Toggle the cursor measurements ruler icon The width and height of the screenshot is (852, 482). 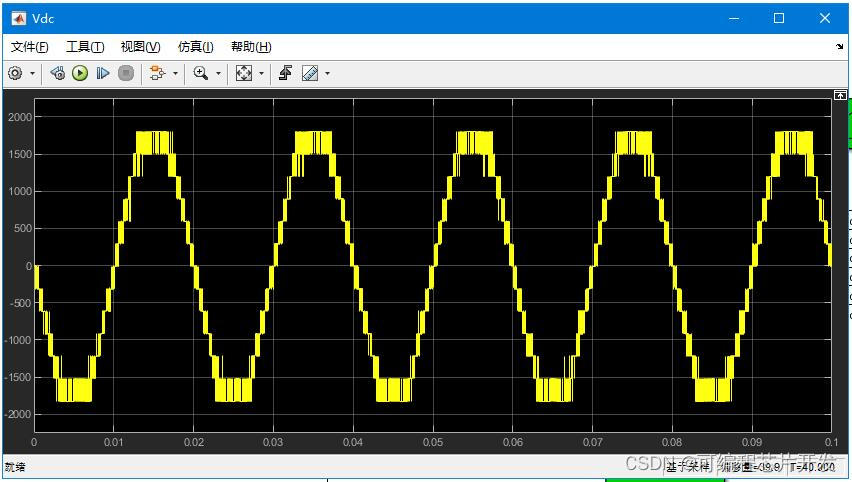pos(310,73)
